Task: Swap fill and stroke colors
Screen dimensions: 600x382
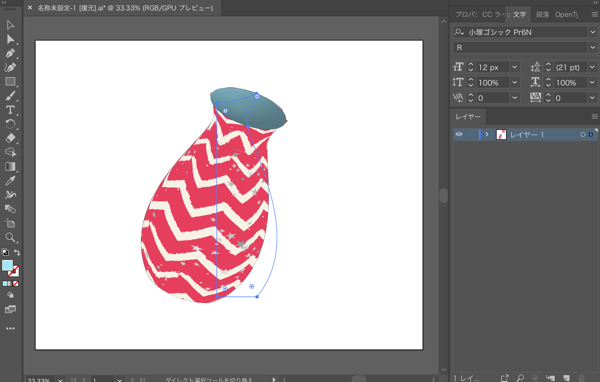Action: pos(17,252)
